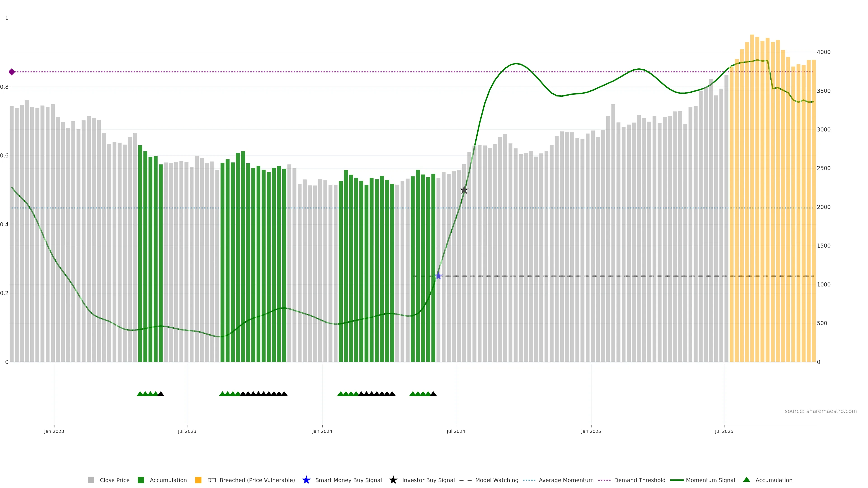Click the blue Smart Money Buy star marker
This screenshot has width=868, height=488.
438,276
